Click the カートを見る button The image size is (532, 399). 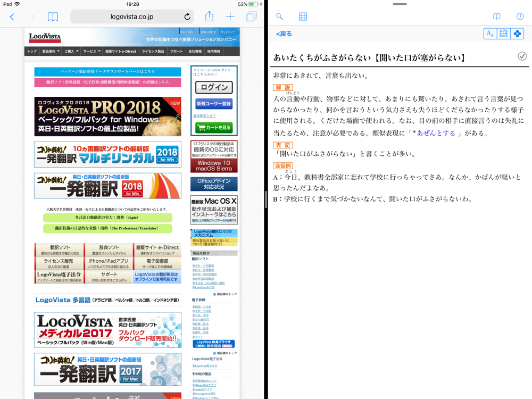coord(214,128)
